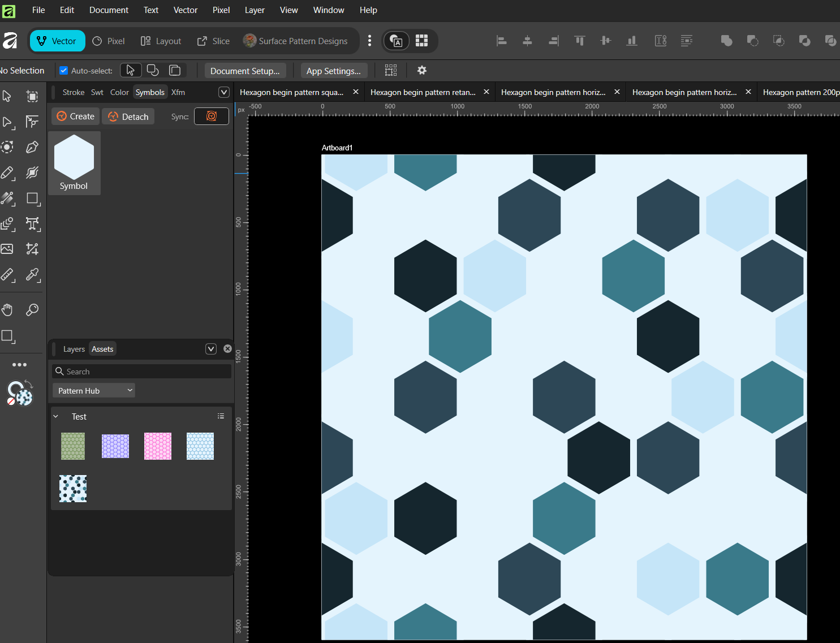Click the Align Top toolbar icon
The width and height of the screenshot is (840, 643).
(579, 41)
